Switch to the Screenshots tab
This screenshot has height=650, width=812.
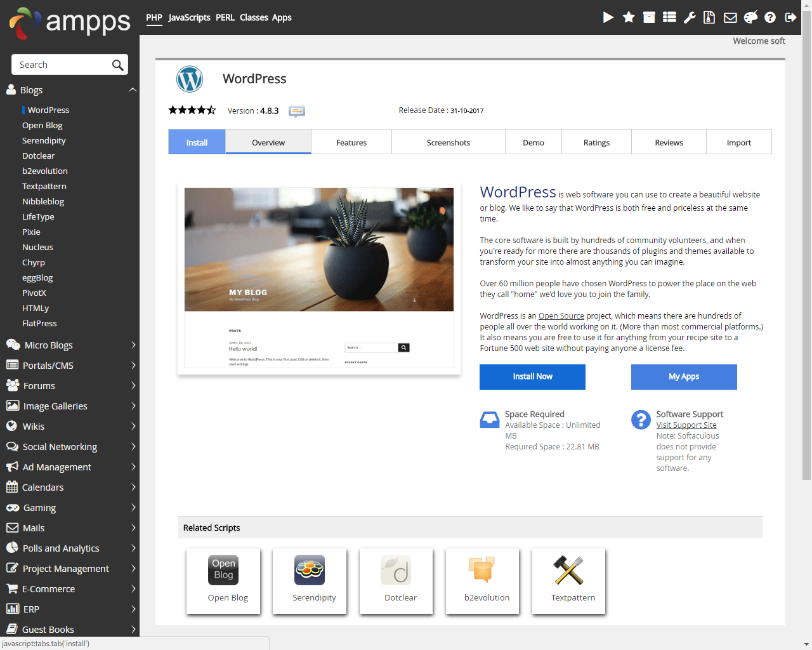click(449, 142)
